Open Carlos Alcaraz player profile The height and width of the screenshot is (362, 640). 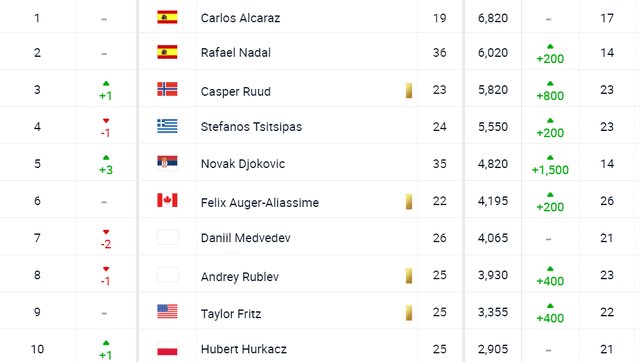tap(240, 18)
